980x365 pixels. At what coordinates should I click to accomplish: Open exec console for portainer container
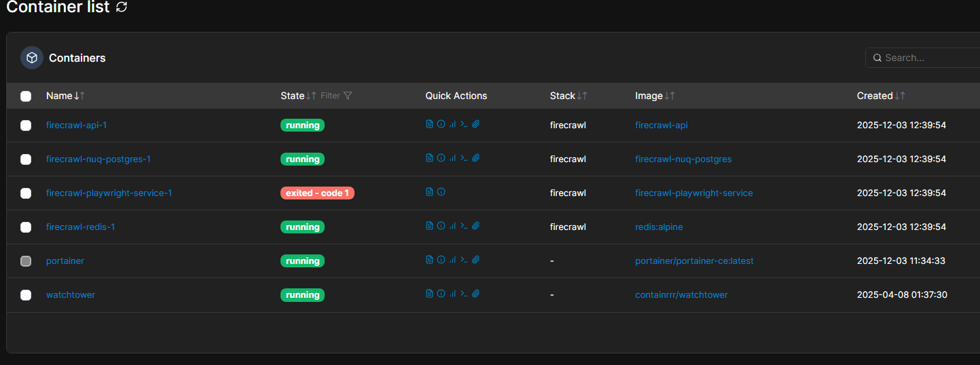click(x=464, y=260)
